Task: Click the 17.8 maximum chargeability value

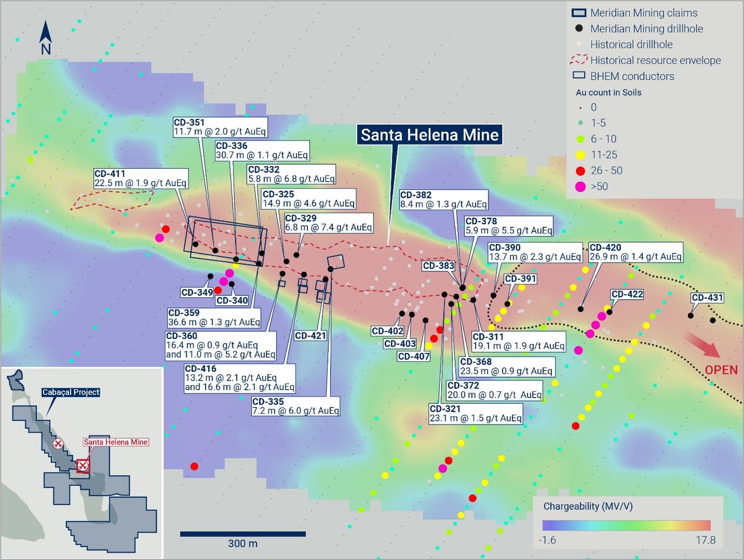Action: (706, 540)
